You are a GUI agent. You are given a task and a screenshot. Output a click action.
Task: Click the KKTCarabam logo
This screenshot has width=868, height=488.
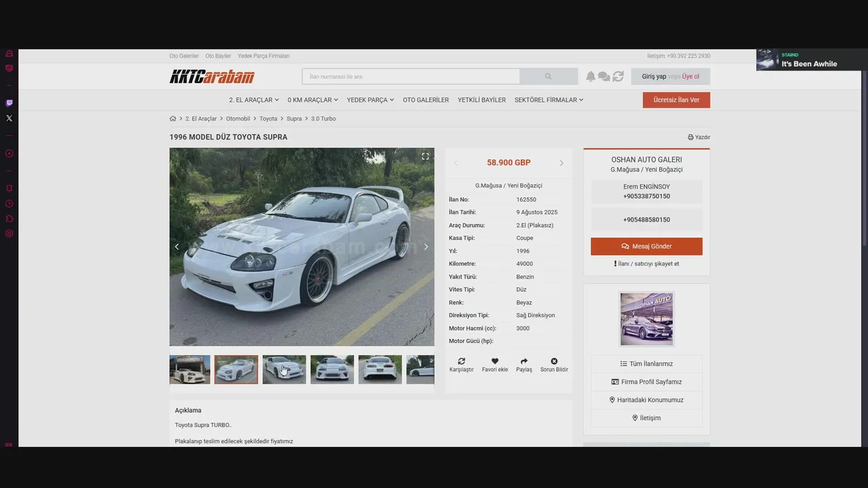(212, 77)
